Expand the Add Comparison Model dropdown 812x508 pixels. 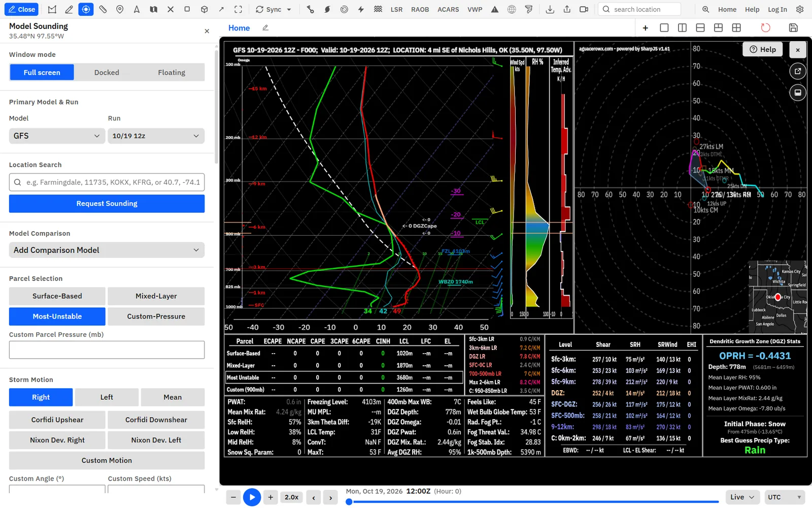tap(107, 250)
